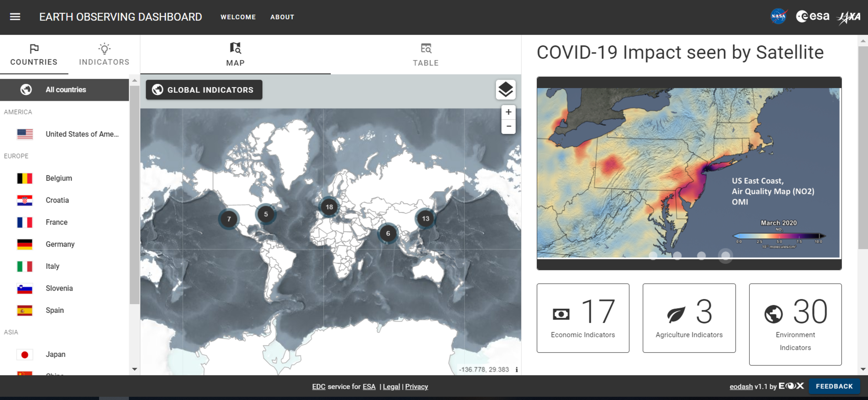Open the map layers selector
The image size is (868, 400).
coord(505,90)
